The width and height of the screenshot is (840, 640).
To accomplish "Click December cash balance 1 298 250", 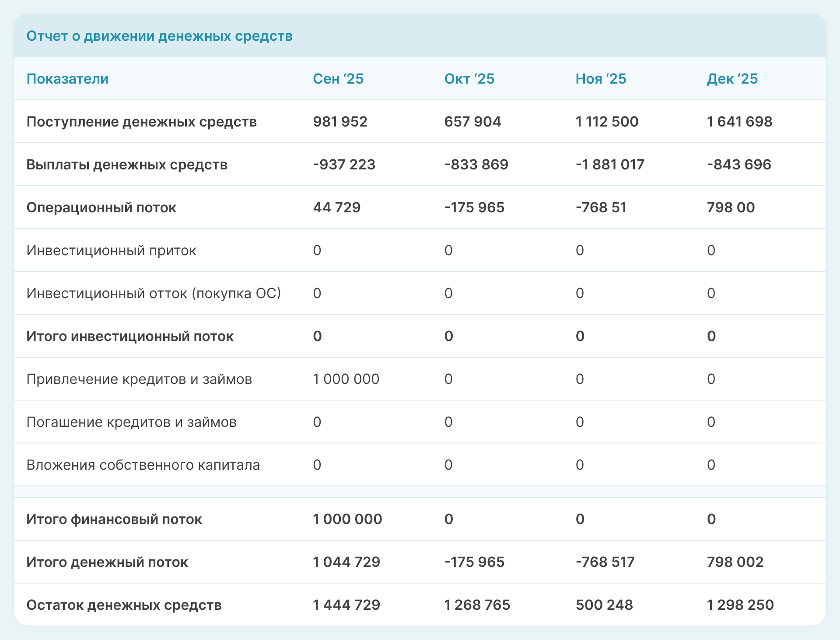I will click(740, 605).
